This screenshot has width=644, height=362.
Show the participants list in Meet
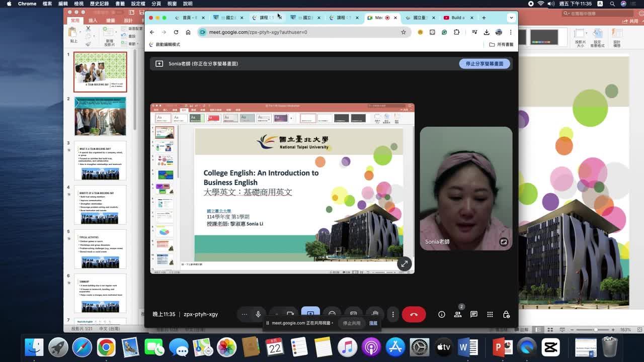pyautogui.click(x=458, y=314)
